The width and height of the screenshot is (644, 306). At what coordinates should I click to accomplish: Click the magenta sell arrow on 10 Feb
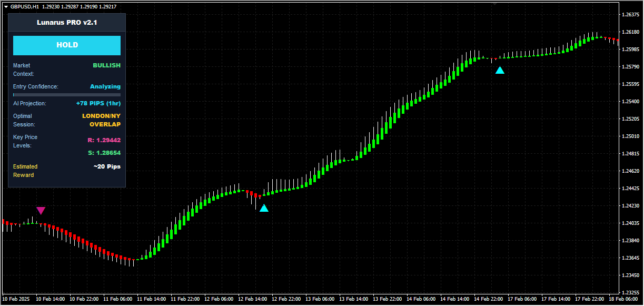coord(41,211)
